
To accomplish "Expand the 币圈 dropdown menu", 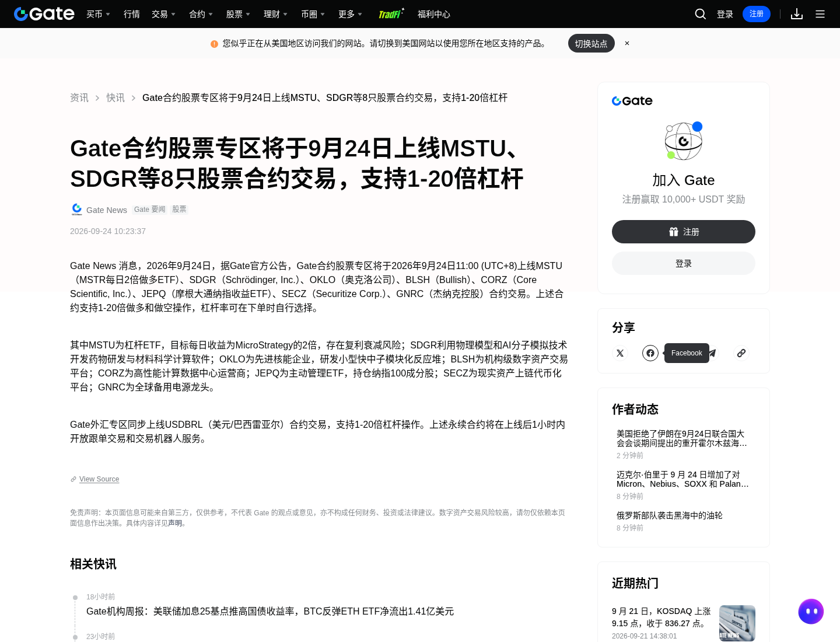I will (313, 14).
